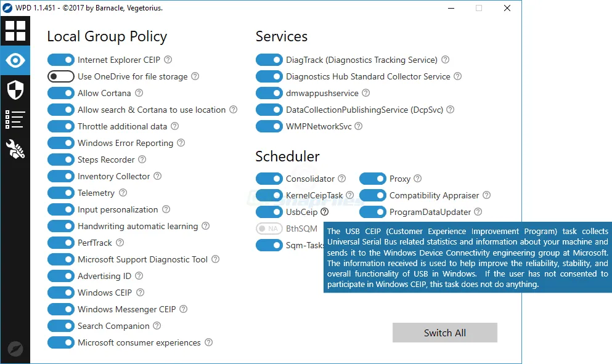Viewport: 612px width, 364px height.
Task: Toggle the WMPNetworkSvc switch
Action: coord(269,126)
